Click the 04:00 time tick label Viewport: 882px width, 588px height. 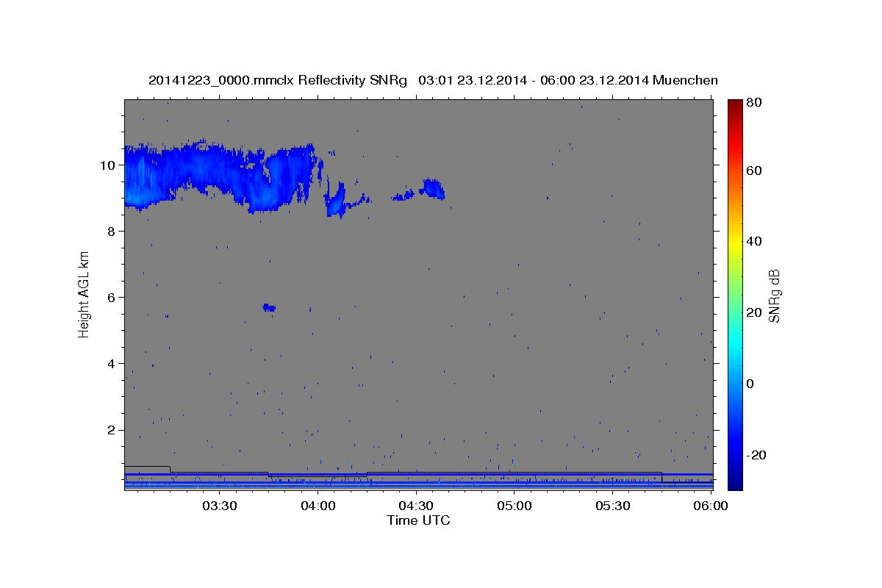click(x=318, y=506)
